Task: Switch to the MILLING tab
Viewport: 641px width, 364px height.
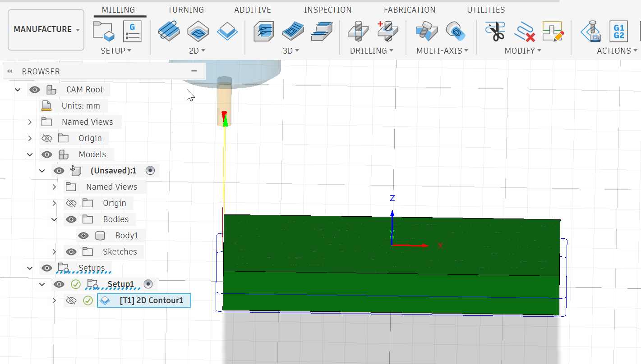Action: (118, 10)
